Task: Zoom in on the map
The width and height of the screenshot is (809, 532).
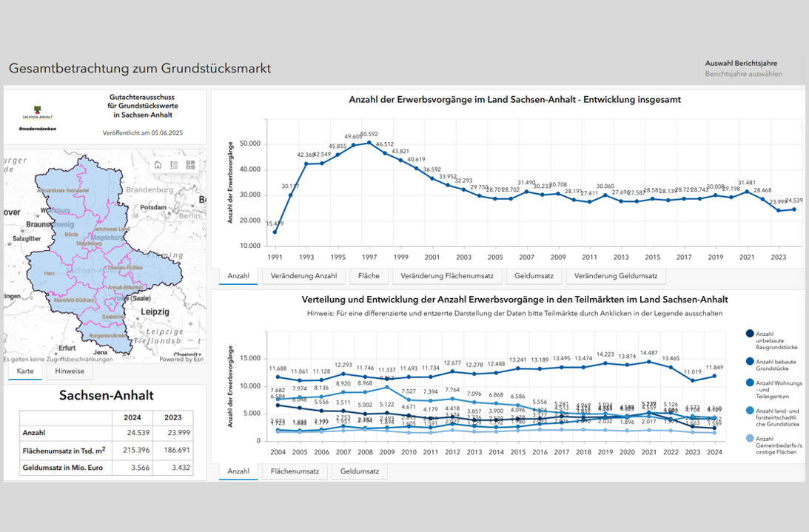Action: [x=191, y=324]
